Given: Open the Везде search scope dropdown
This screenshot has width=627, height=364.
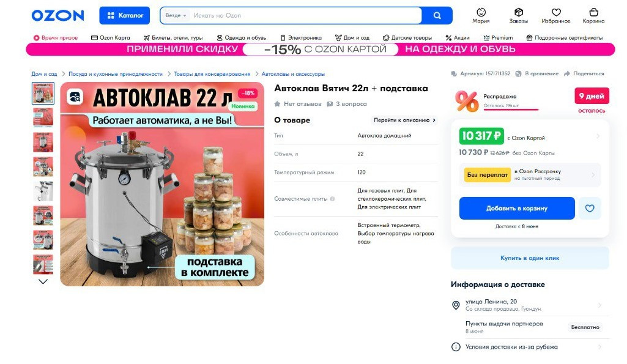Looking at the screenshot, I should [x=176, y=16].
